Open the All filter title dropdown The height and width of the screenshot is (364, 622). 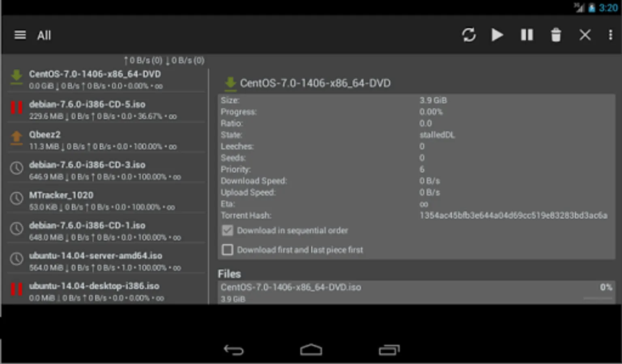[44, 36]
